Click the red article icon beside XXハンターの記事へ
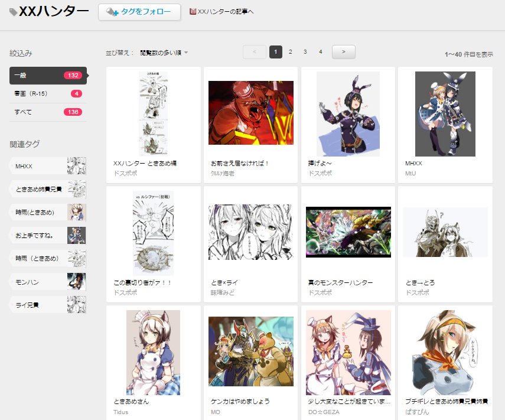Screen dimensions: 505x420 (193, 12)
